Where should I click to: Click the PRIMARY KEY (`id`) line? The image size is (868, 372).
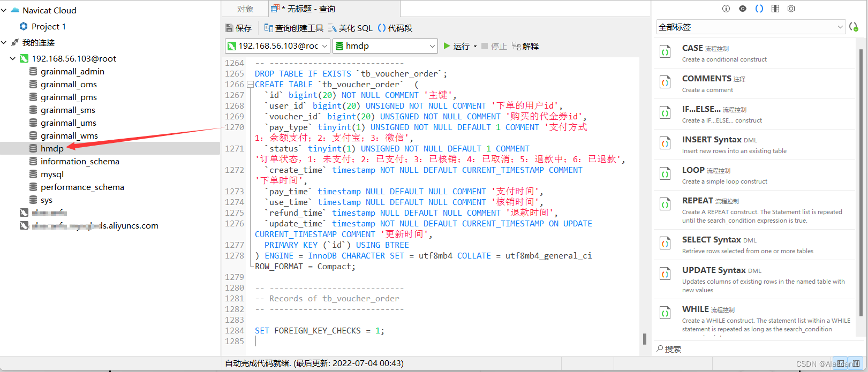pos(337,245)
